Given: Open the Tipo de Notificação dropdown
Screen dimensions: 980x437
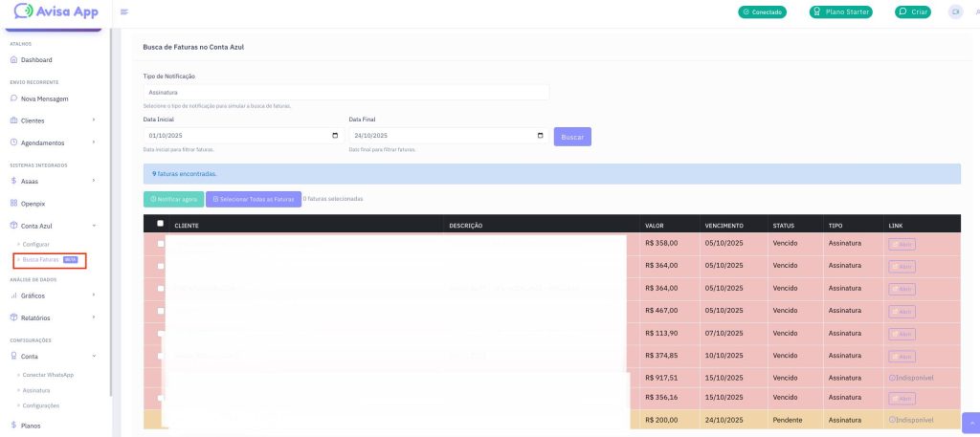Looking at the screenshot, I should click(x=345, y=92).
